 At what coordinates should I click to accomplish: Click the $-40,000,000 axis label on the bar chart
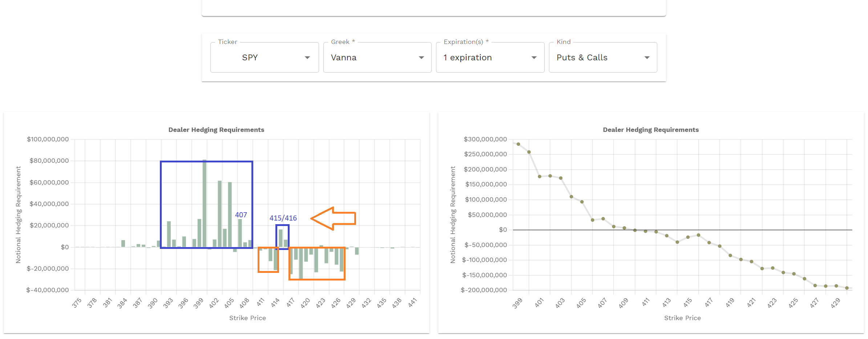[47, 290]
